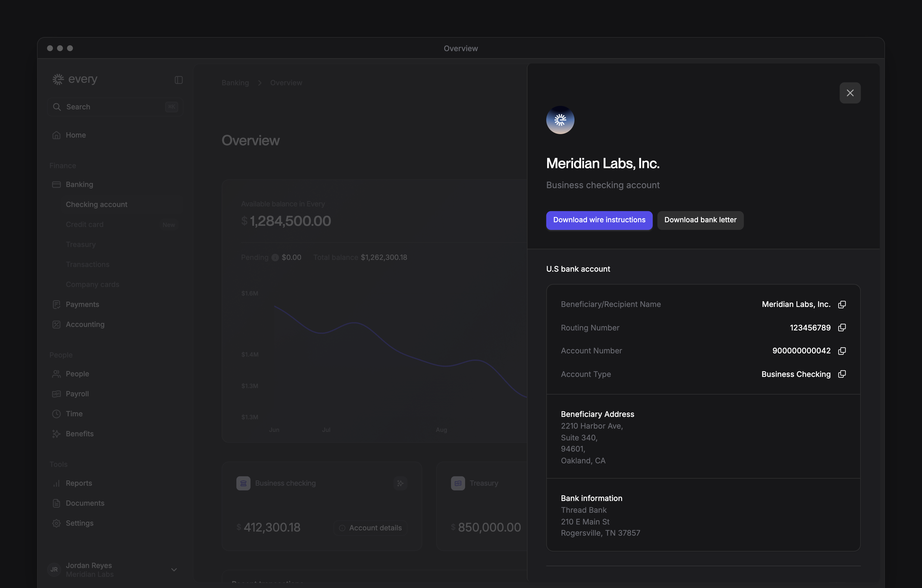This screenshot has height=588, width=922.
Task: Download bank letter
Action: pos(700,220)
